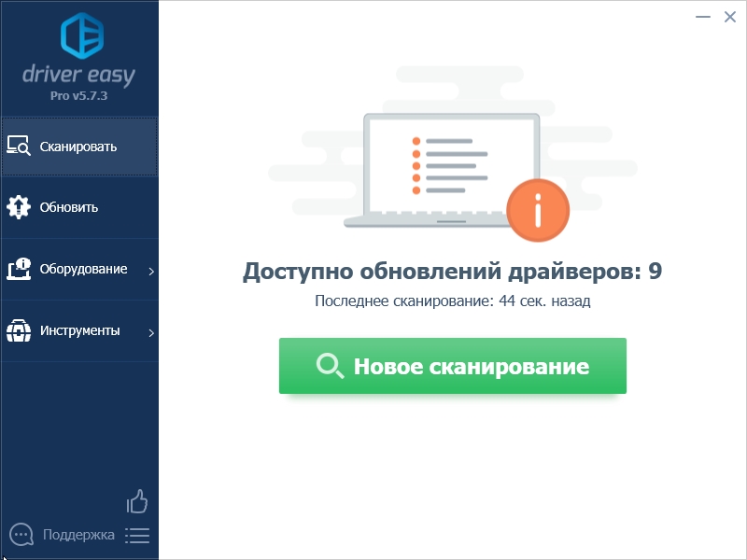Expand the Оборудование submenu arrow

click(x=151, y=271)
